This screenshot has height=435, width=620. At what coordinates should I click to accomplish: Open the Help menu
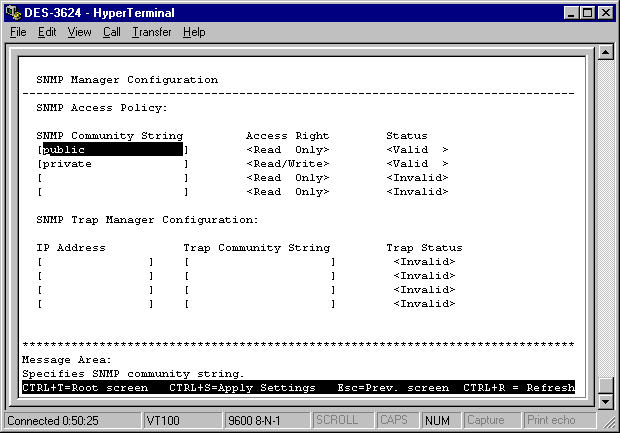(x=194, y=32)
